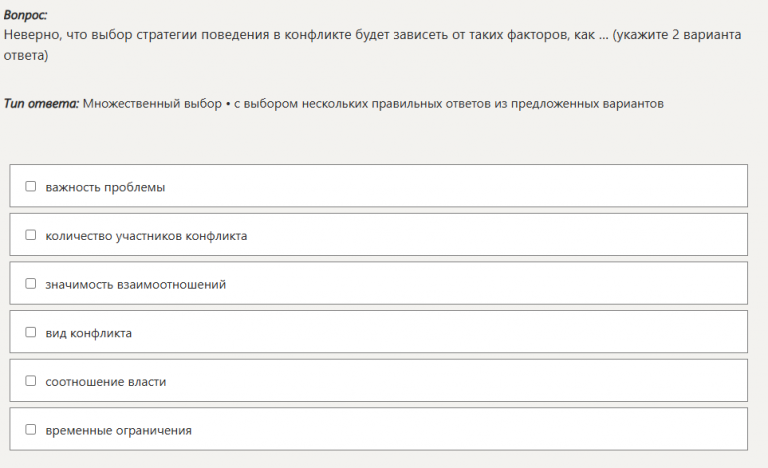Tick the 'количество участников конфликта' checkbox
The image size is (768, 468).
[x=30, y=235]
